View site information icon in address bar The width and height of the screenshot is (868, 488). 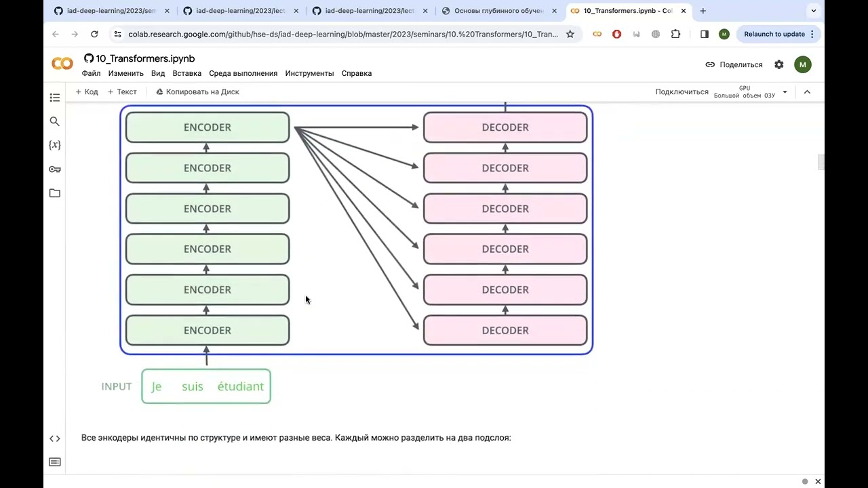pyautogui.click(x=117, y=34)
